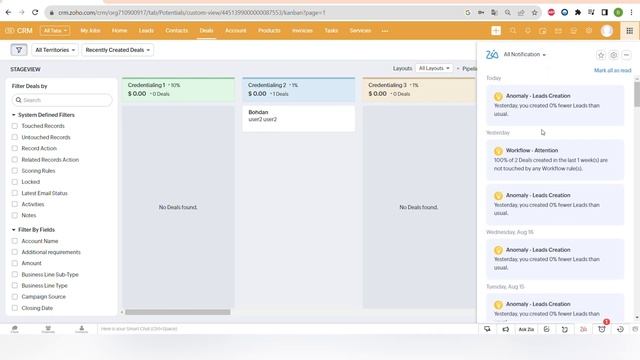Check the Related Records Action filter
This screenshot has height=360, width=640.
click(x=15, y=160)
